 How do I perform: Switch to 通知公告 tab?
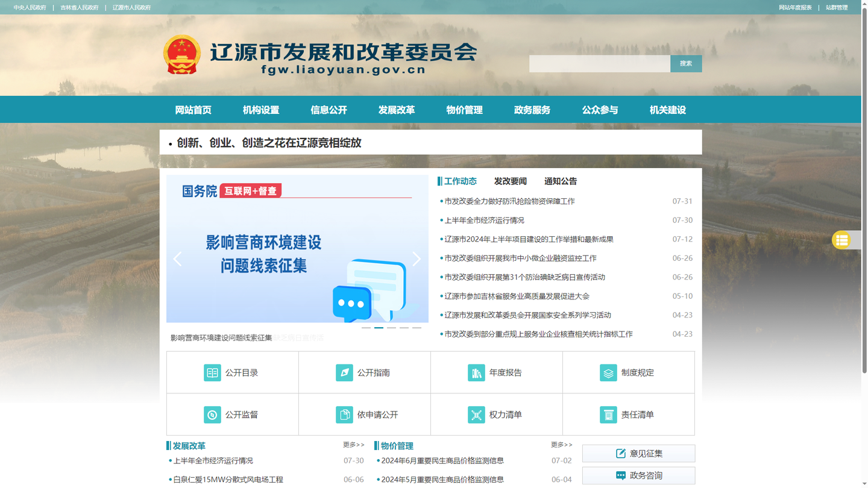tap(561, 181)
